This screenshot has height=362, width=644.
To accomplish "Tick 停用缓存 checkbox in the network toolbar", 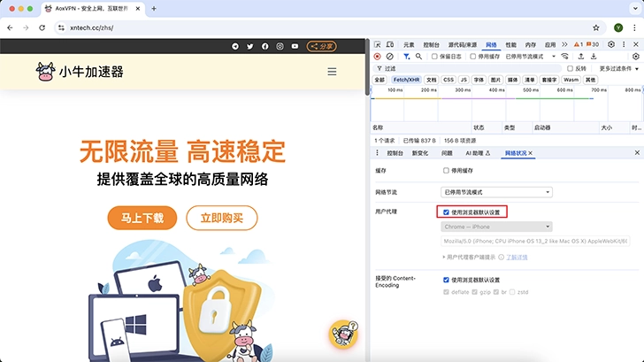I will coord(472,57).
